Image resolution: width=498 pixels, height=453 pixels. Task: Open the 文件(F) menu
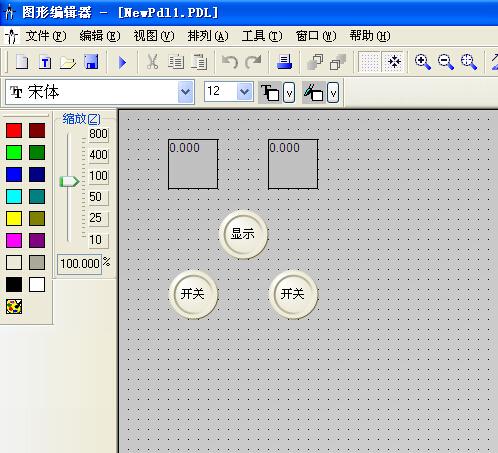(46, 36)
